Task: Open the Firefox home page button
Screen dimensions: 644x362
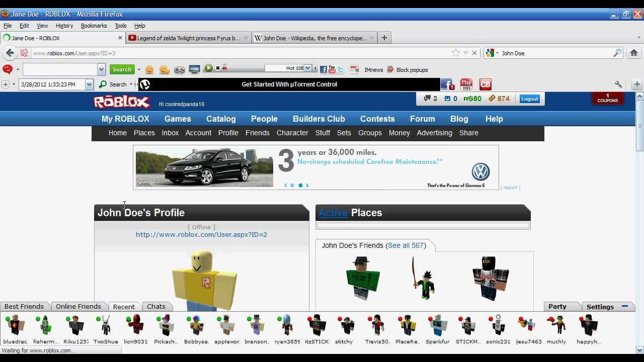Action: pyautogui.click(x=633, y=53)
